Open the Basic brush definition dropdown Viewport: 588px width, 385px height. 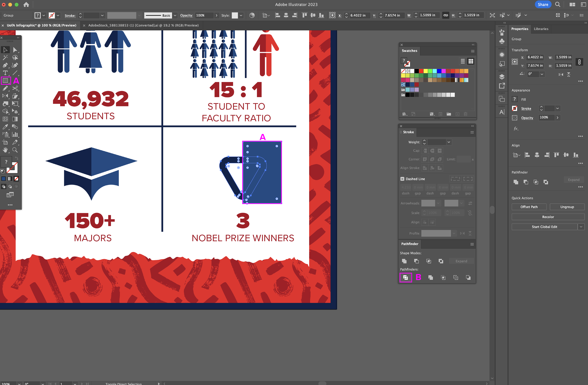coord(175,16)
